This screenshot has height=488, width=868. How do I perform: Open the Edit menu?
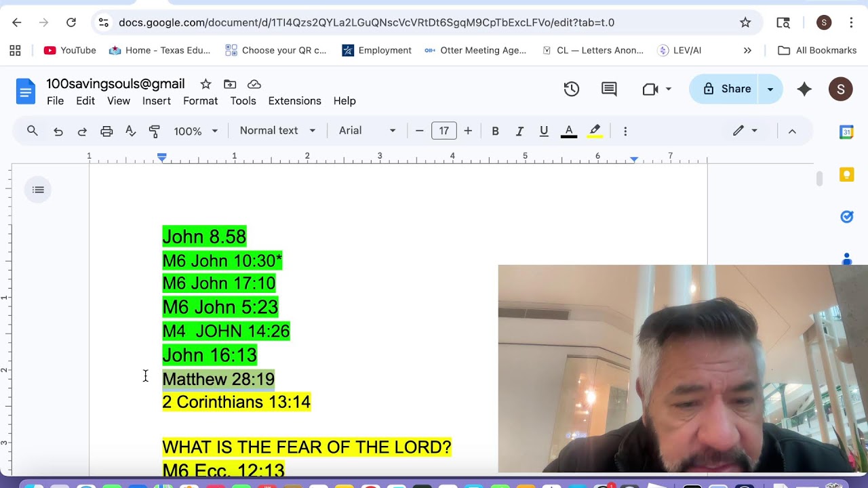pyautogui.click(x=85, y=101)
